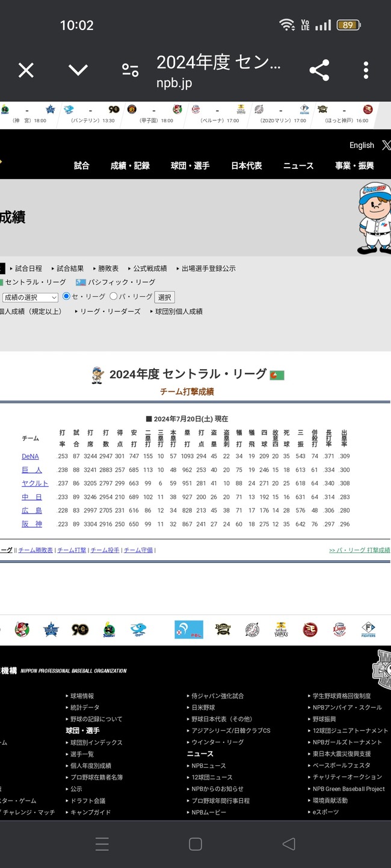This screenshot has width=391, height=868.
Task: Tap the Orix Buffaloes logo in scoreboard strip
Action: [x=322, y=109]
